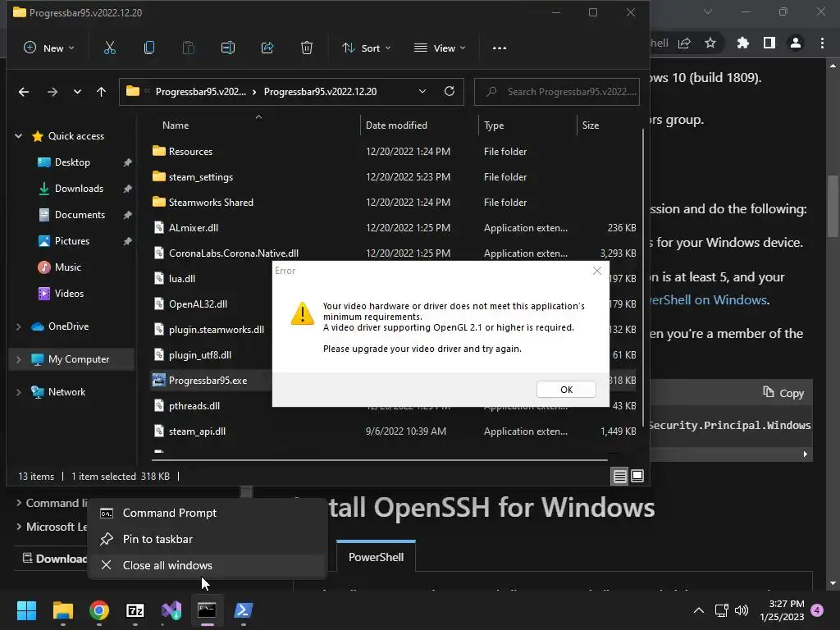Select Pictures in navigation pane
This screenshot has width=840, height=630.
pyautogui.click(x=72, y=241)
